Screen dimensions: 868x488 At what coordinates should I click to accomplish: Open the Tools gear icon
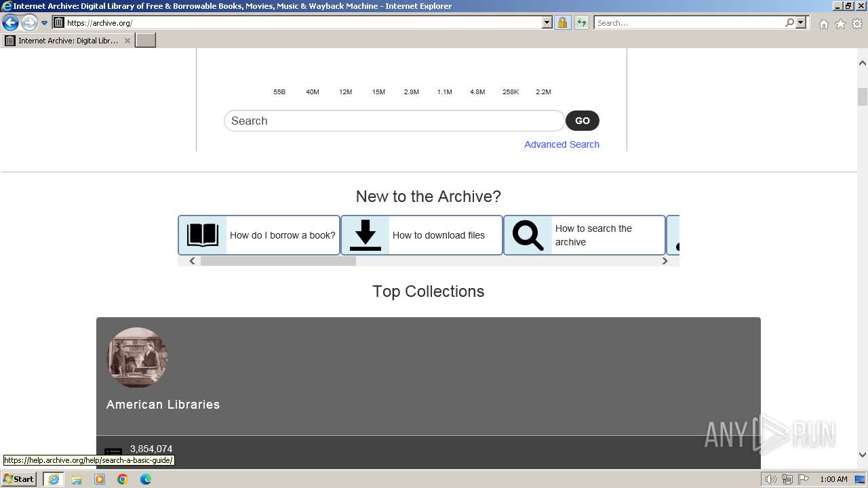[857, 24]
